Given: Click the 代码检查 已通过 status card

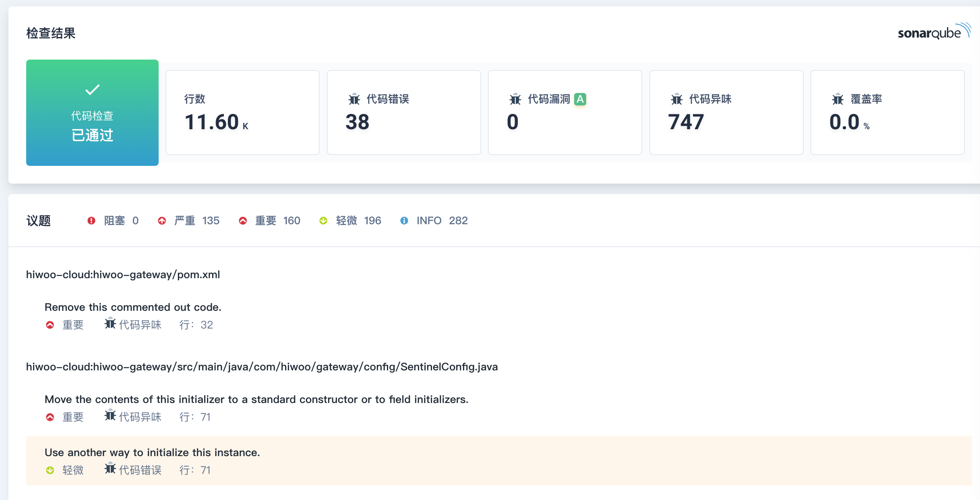Looking at the screenshot, I should pos(92,121).
